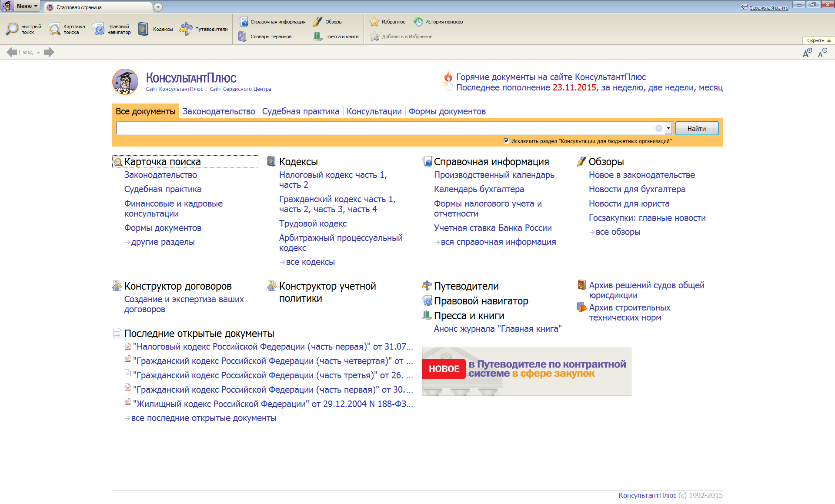
Task: Decrease font size with A- icon
Action: [822, 53]
